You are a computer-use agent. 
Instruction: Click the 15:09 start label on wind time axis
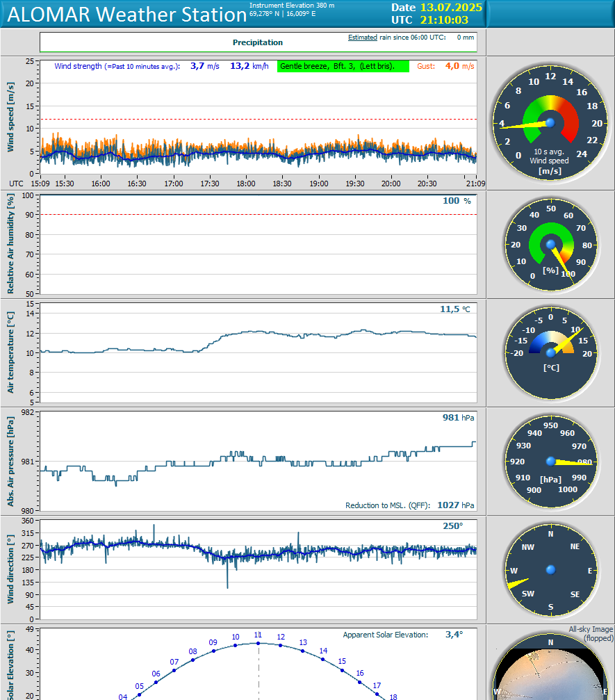[40, 184]
